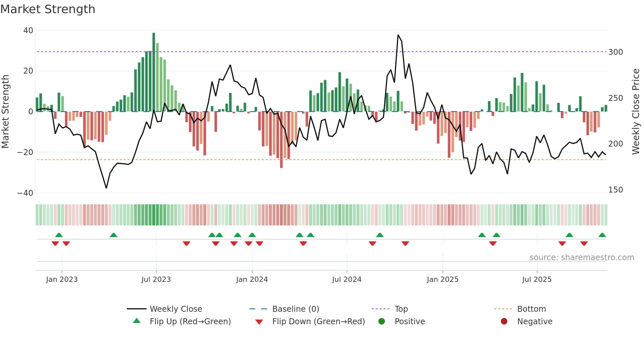Click the Jul 2023 axis label
Screen dimensions: 644x362
[156, 280]
